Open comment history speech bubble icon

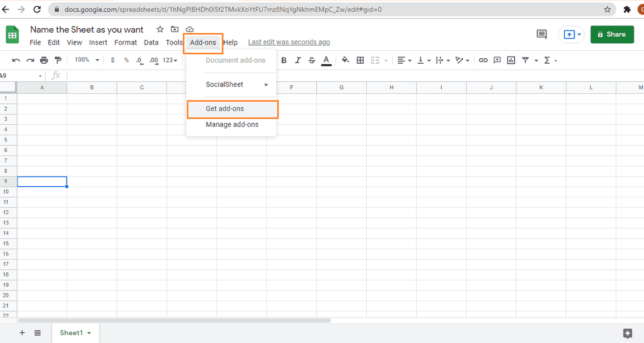click(x=541, y=34)
